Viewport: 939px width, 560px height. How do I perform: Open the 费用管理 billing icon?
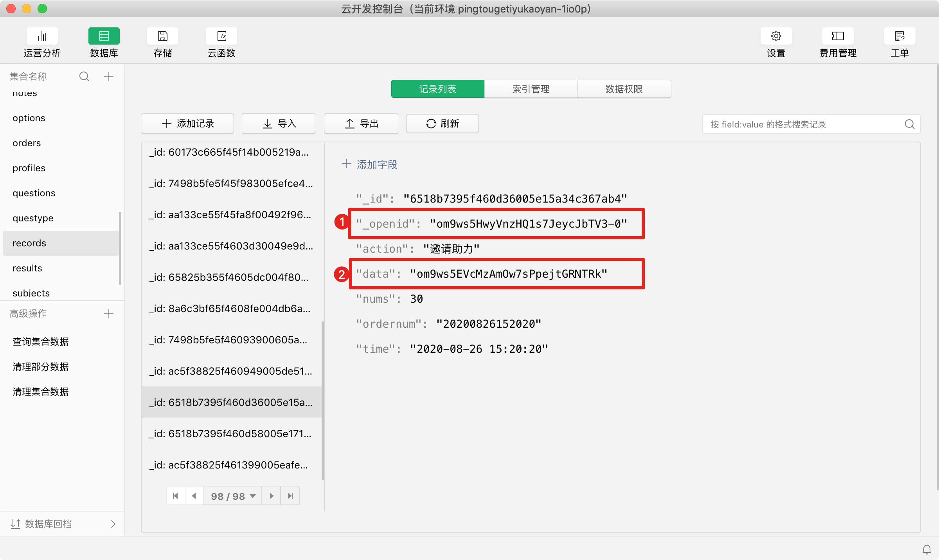(x=838, y=36)
